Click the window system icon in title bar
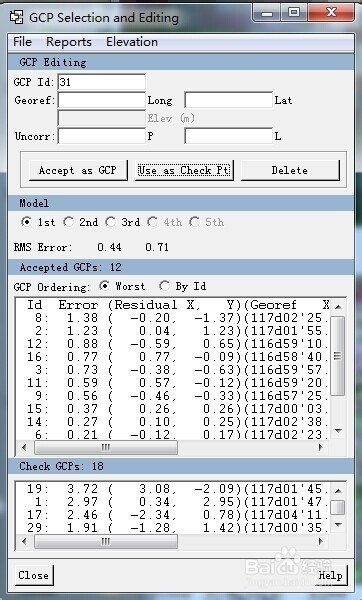 [16, 17]
